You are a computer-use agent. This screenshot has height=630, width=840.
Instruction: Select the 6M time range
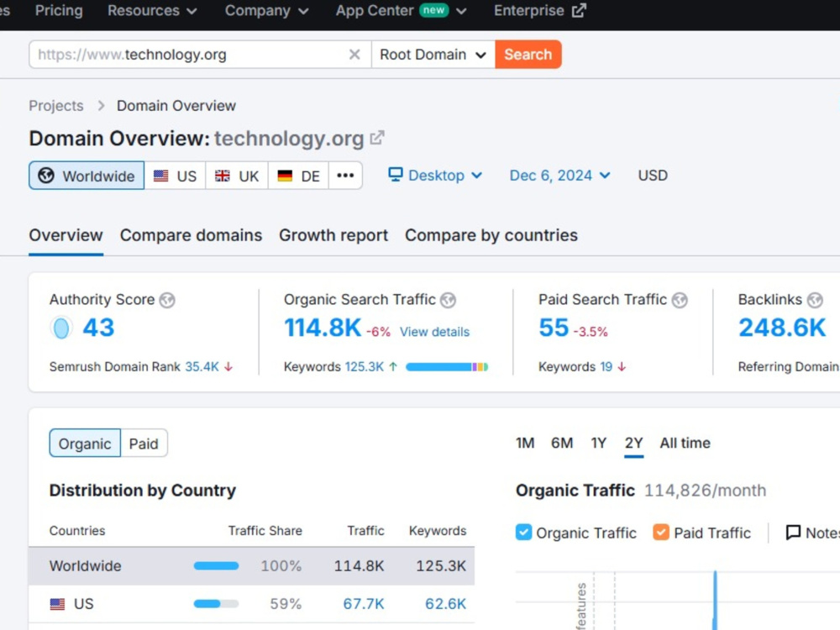[x=562, y=443]
